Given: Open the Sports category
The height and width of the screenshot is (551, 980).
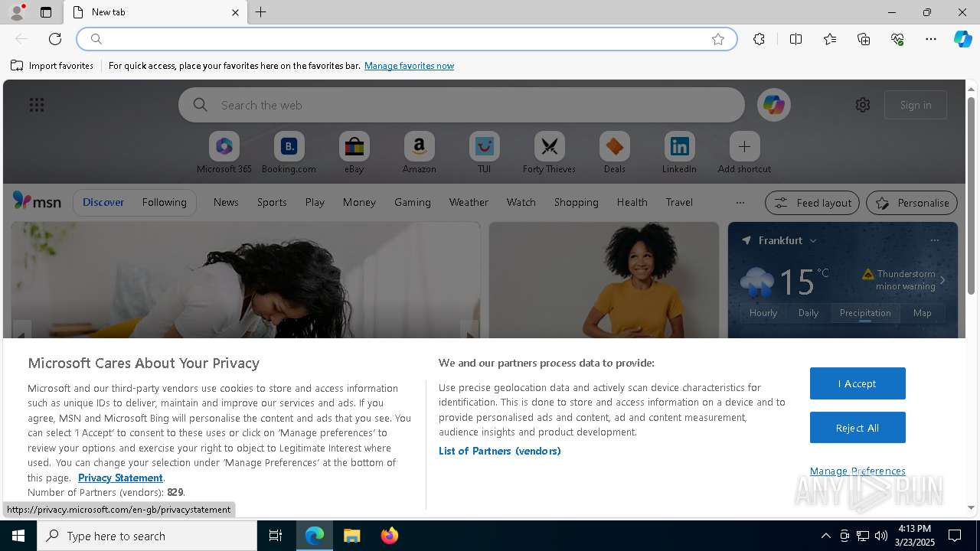Looking at the screenshot, I should (272, 202).
